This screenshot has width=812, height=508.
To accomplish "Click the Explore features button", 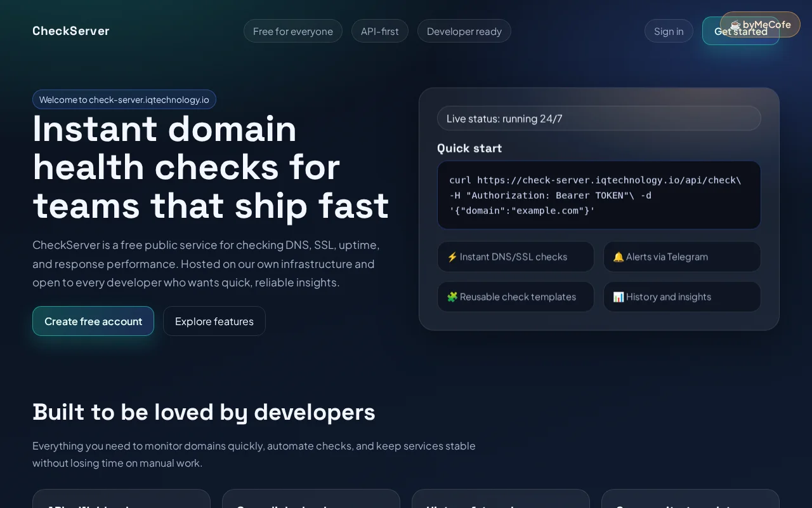I will pos(214,321).
